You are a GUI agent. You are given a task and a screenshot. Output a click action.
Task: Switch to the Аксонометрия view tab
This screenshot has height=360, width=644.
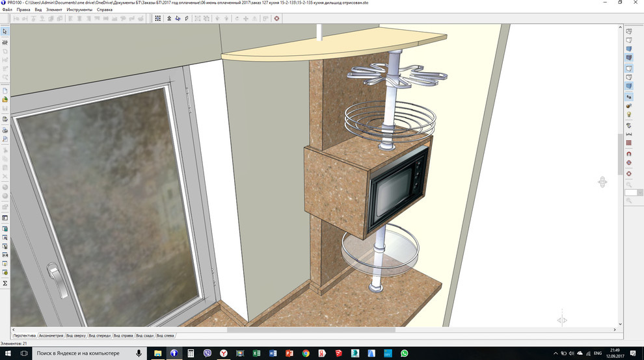pos(51,336)
